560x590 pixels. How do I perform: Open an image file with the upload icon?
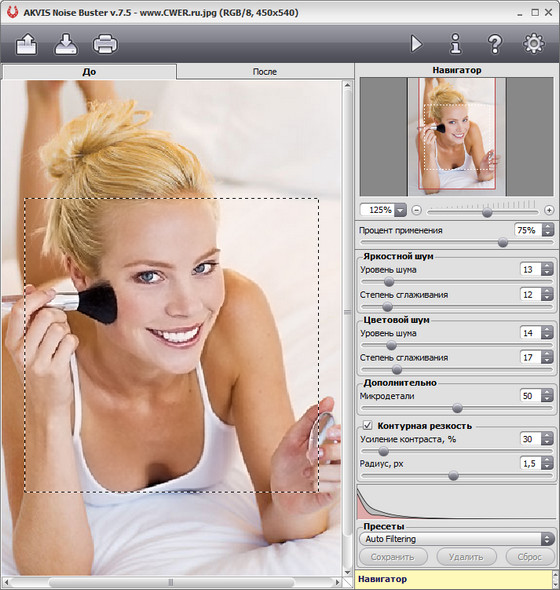[27, 44]
